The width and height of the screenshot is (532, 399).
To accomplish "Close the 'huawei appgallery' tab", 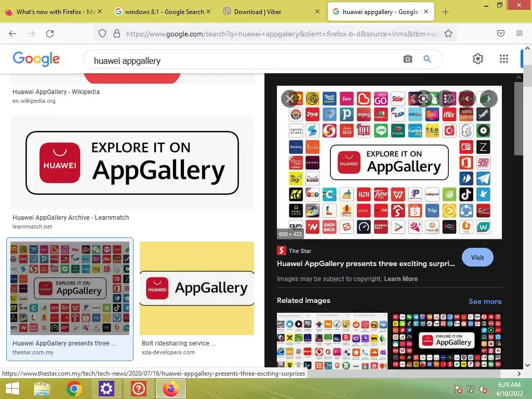I will tap(426, 11).
